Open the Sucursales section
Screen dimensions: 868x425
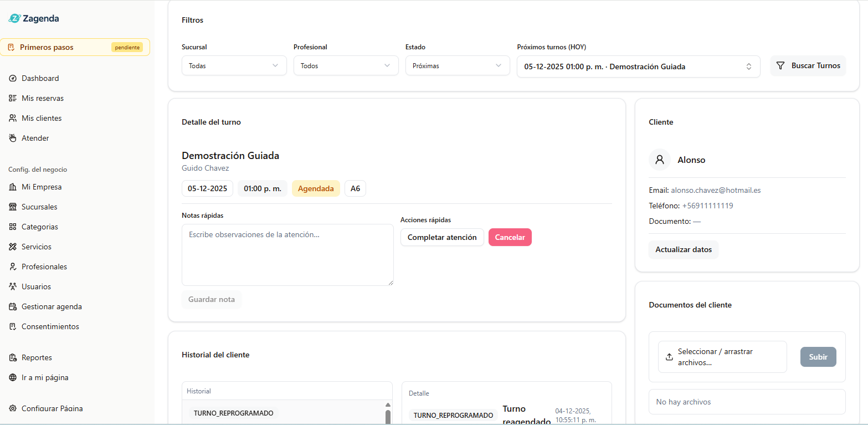[x=39, y=207]
